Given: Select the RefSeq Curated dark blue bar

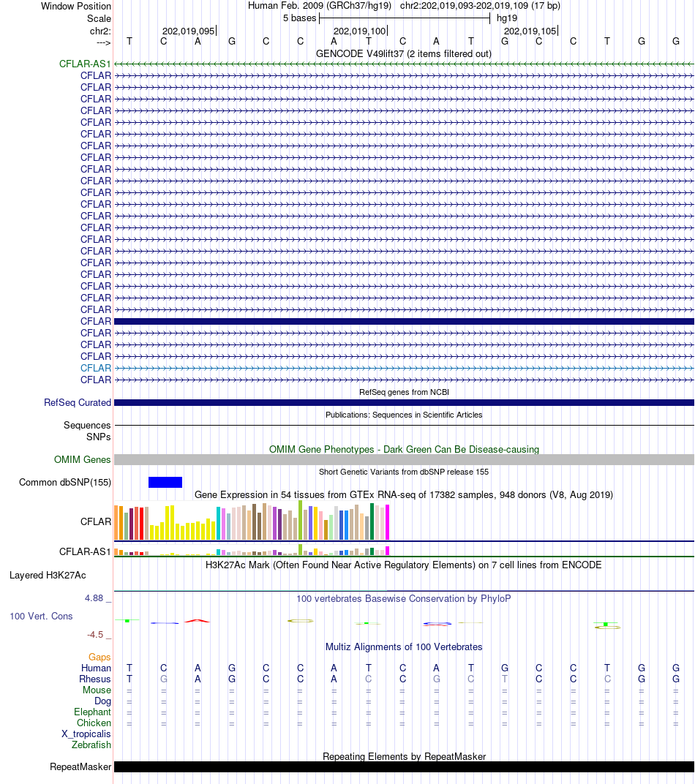Looking at the screenshot, I should click(404, 402).
